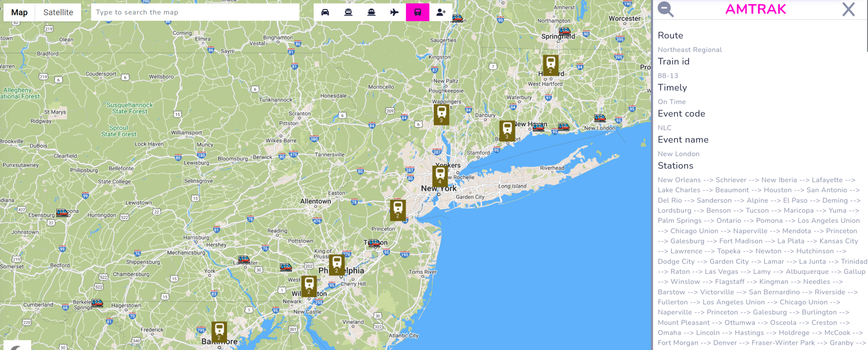Click the 'Allentown' label on the map

316,201
